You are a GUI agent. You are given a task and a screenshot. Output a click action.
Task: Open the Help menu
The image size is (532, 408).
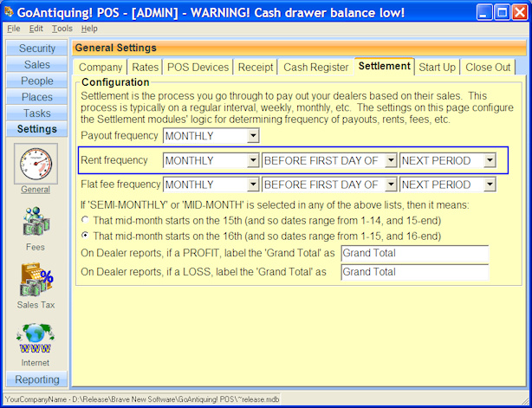(x=89, y=29)
